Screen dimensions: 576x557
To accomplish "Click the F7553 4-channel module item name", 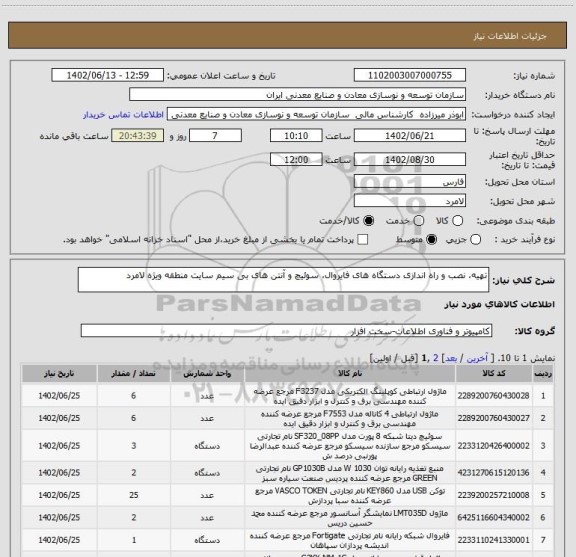I will pos(350,418).
